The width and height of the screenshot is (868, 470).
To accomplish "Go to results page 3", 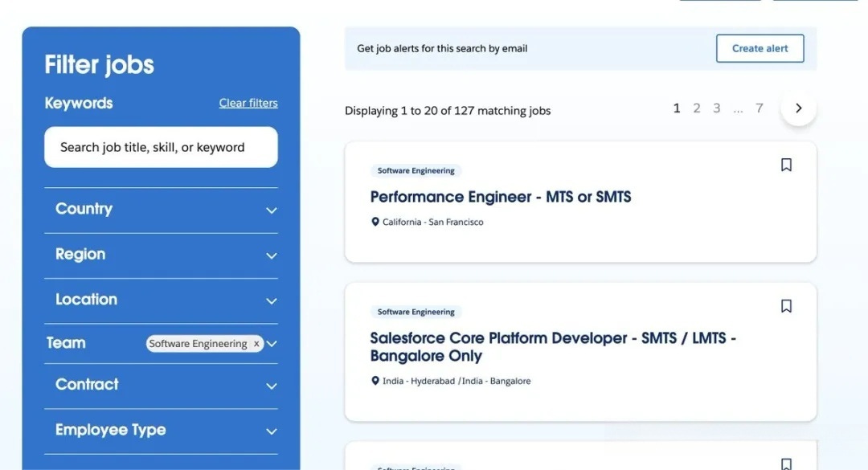I will click(x=716, y=108).
